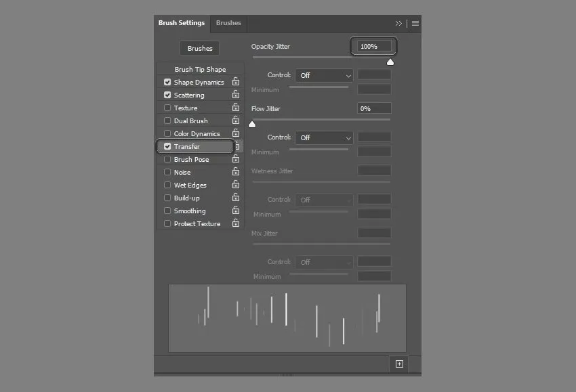Disable the Shape Dynamics checkbox
Image resolution: width=576 pixels, height=392 pixels.
click(x=167, y=82)
